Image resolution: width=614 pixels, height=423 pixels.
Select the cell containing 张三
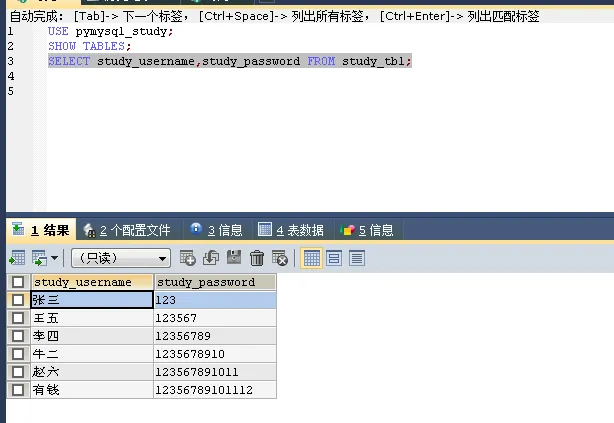click(x=92, y=300)
